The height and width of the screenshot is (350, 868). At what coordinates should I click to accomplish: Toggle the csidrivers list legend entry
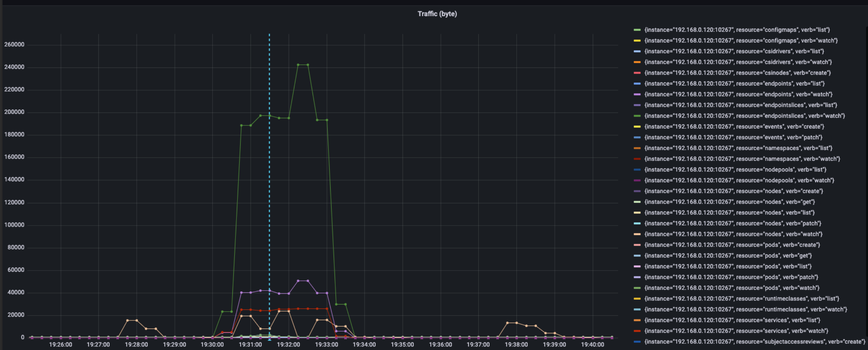click(734, 51)
